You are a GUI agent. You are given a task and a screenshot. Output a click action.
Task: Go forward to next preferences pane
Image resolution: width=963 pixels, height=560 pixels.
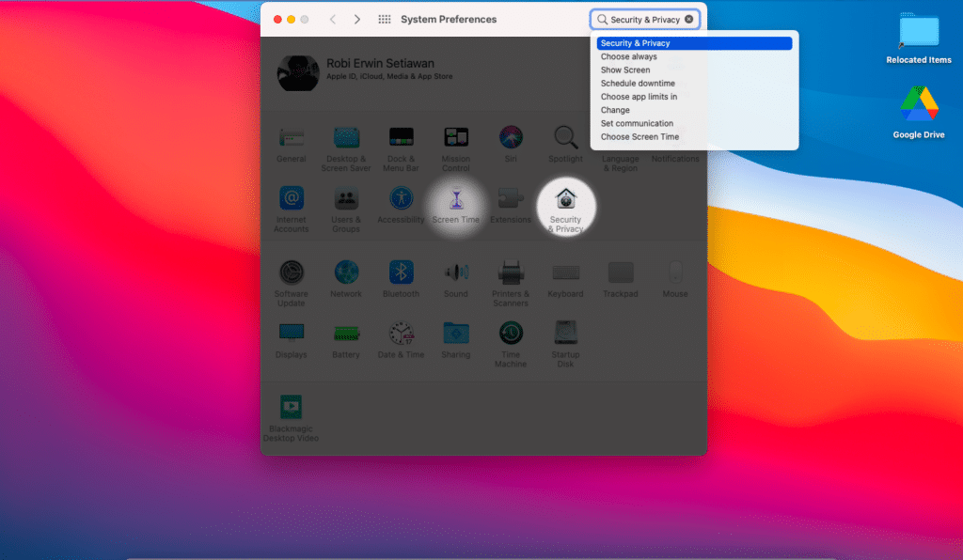coord(356,19)
